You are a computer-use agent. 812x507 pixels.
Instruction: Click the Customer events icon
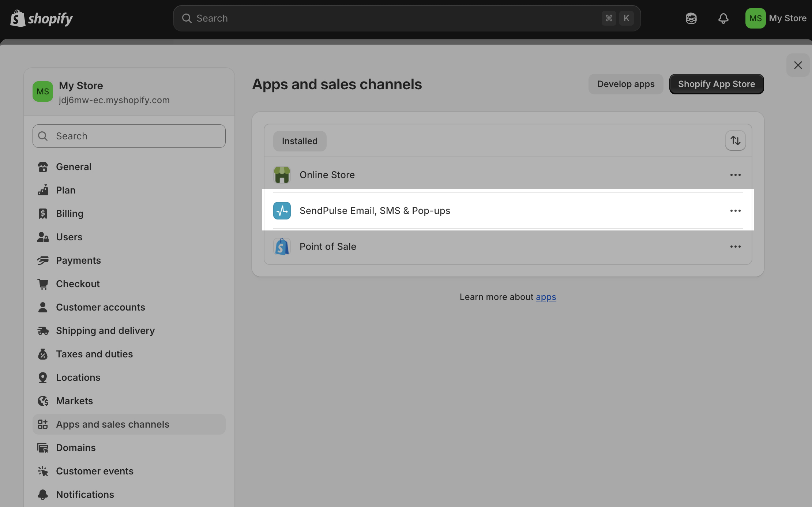(x=43, y=471)
